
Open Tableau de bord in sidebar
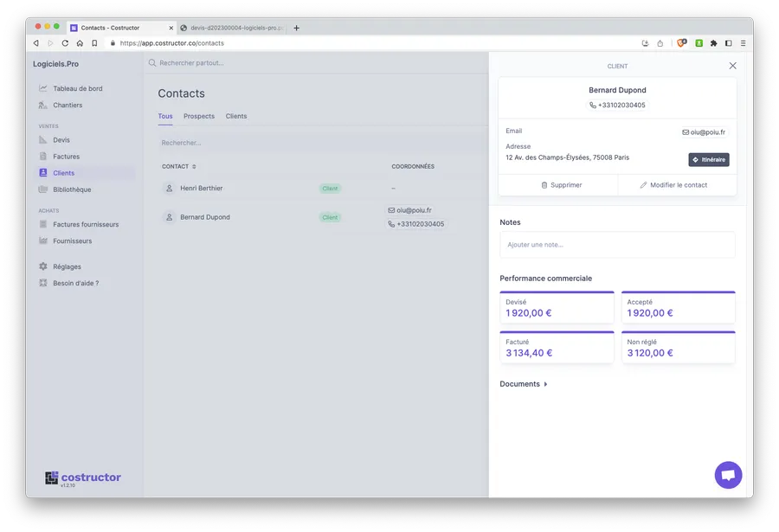click(x=77, y=88)
